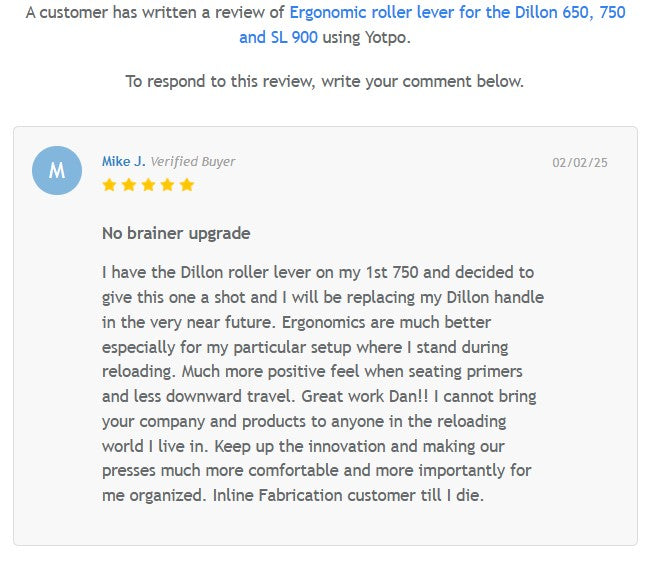Click the review date 02/02/25
Viewport: 650px width, 569px height.
[x=580, y=162]
